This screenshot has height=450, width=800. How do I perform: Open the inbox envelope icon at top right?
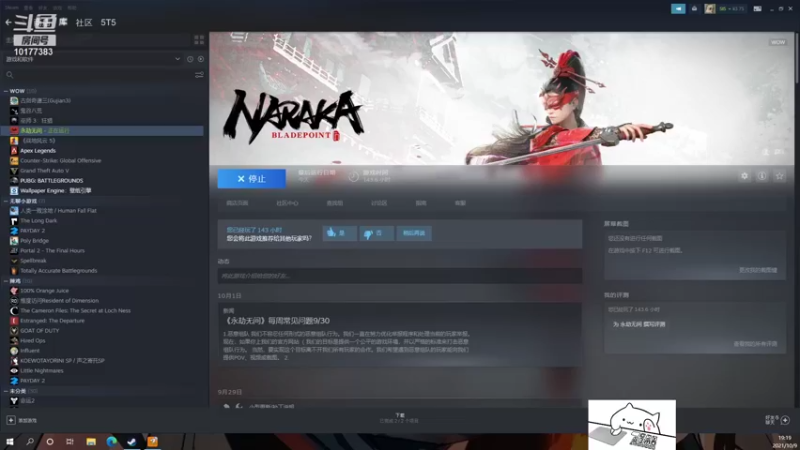point(694,9)
